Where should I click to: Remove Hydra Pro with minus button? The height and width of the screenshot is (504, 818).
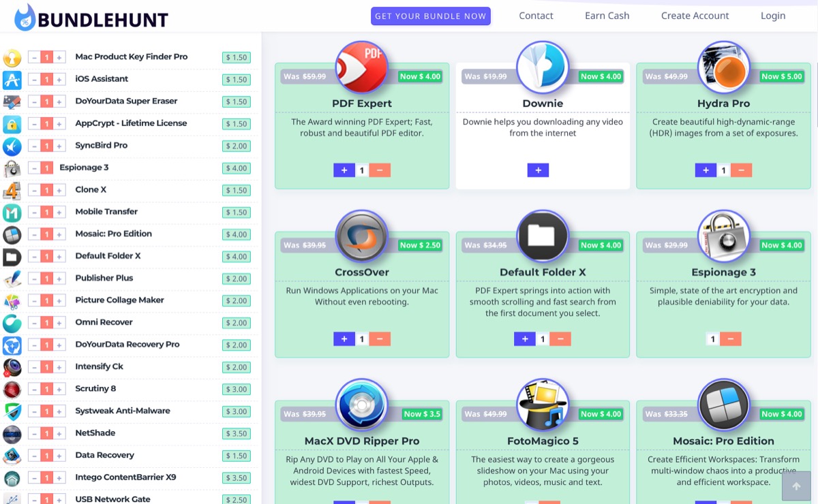tap(741, 170)
